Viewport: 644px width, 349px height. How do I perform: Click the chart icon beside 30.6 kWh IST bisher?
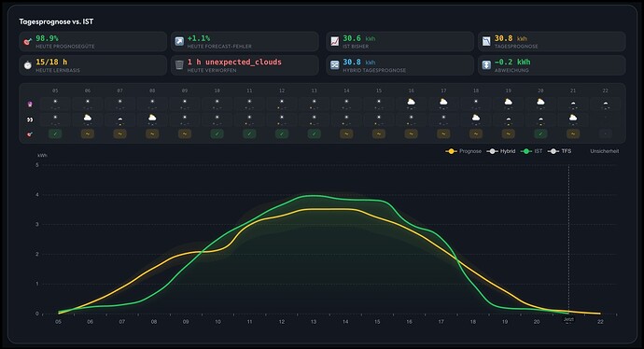tap(335, 41)
